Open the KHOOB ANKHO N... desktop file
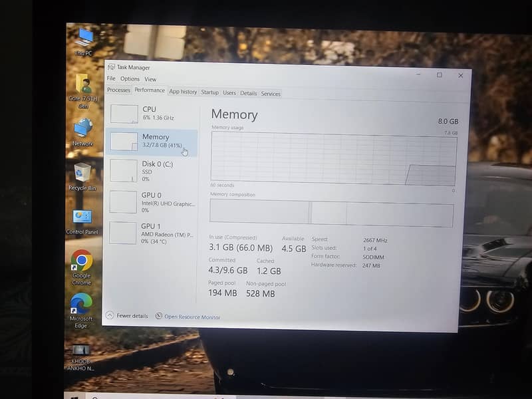 (80, 357)
